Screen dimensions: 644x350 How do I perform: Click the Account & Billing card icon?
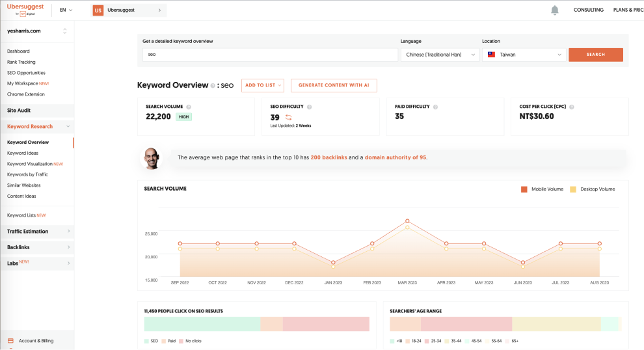pos(10,340)
